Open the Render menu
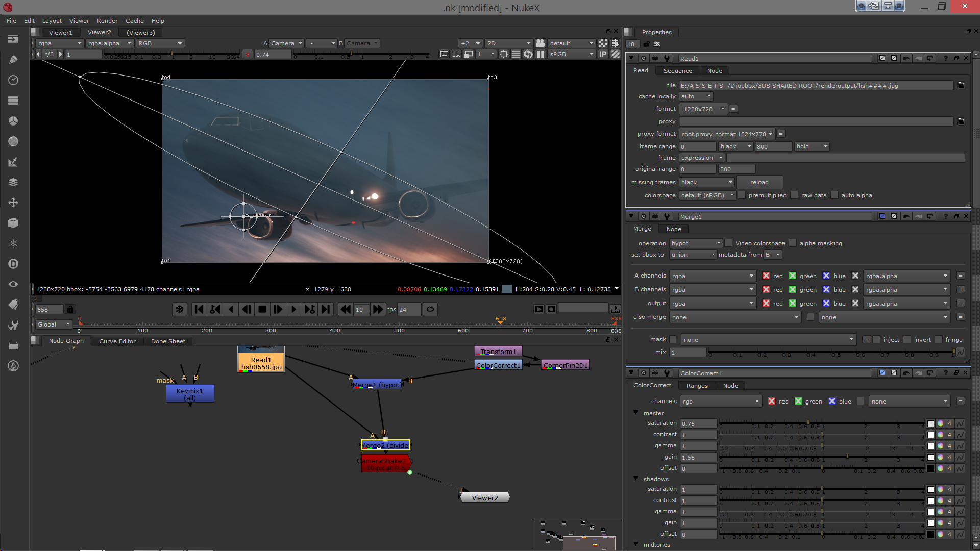This screenshot has width=980, height=551. click(107, 21)
